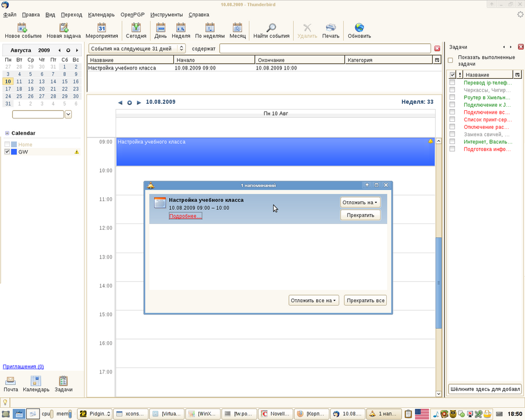The height and width of the screenshot is (420, 525).
Task: Open the OpenPGP menu
Action: (132, 15)
